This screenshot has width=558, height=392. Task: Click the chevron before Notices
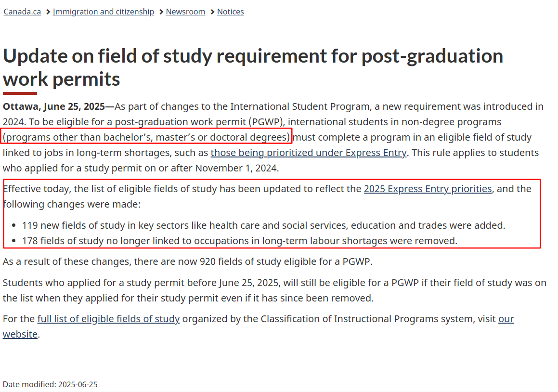[x=212, y=12]
